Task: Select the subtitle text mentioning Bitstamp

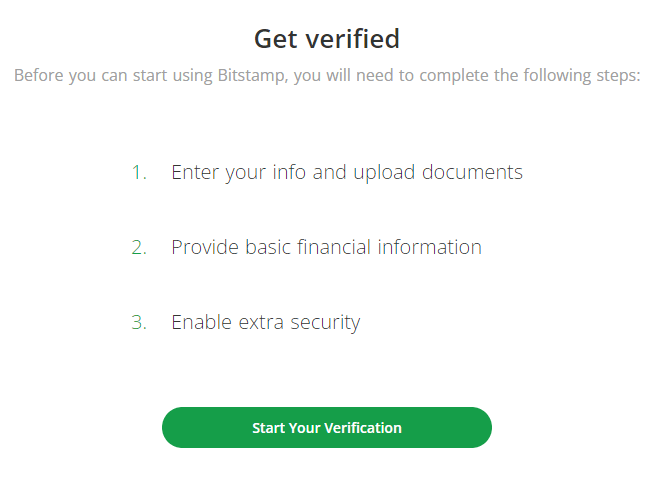Action: point(327,76)
